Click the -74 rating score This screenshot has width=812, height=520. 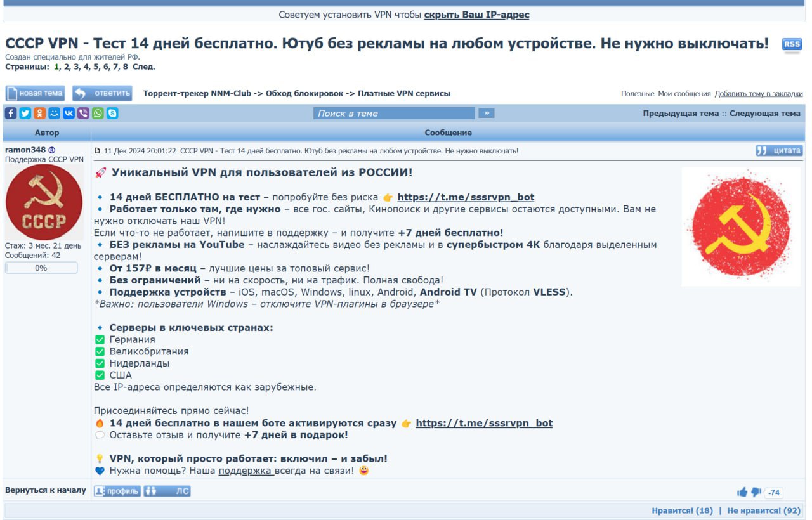[x=774, y=493]
